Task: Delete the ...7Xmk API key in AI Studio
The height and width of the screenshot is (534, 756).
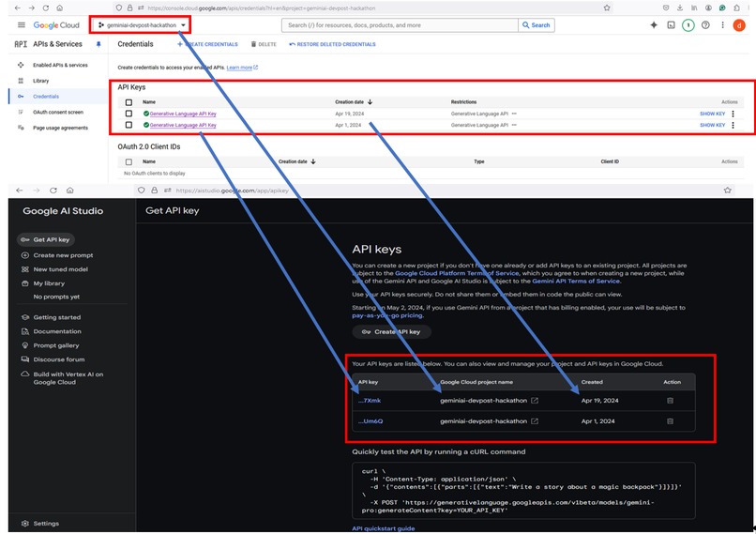Action: coord(671,401)
